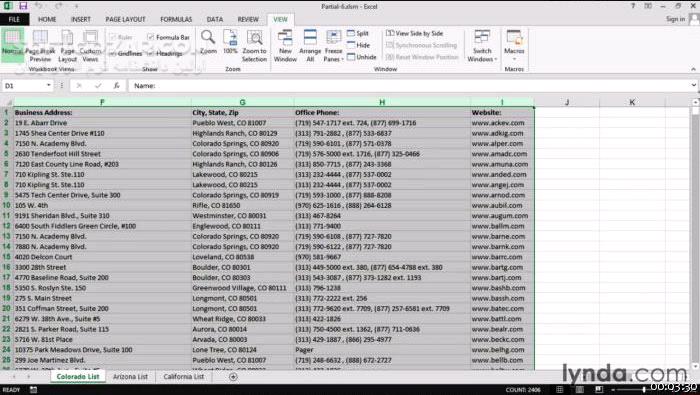Click vertical scrollbar up arrow
The height and width of the screenshot is (395, 700).
tap(696, 102)
